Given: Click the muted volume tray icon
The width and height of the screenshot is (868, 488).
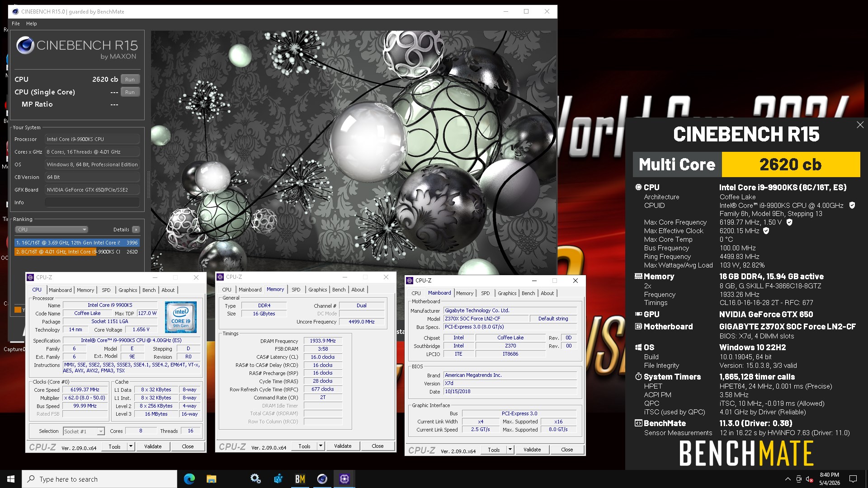Looking at the screenshot, I should [810, 479].
